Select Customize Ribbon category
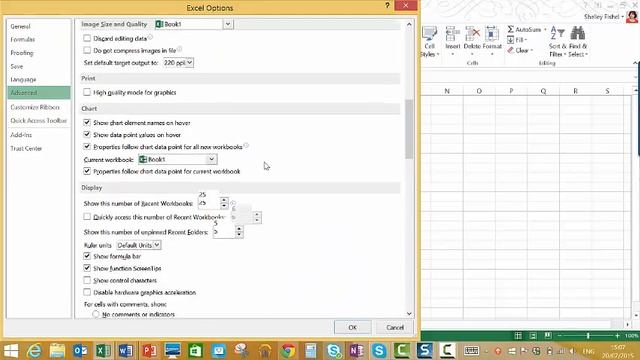The width and height of the screenshot is (640, 360). click(x=35, y=107)
